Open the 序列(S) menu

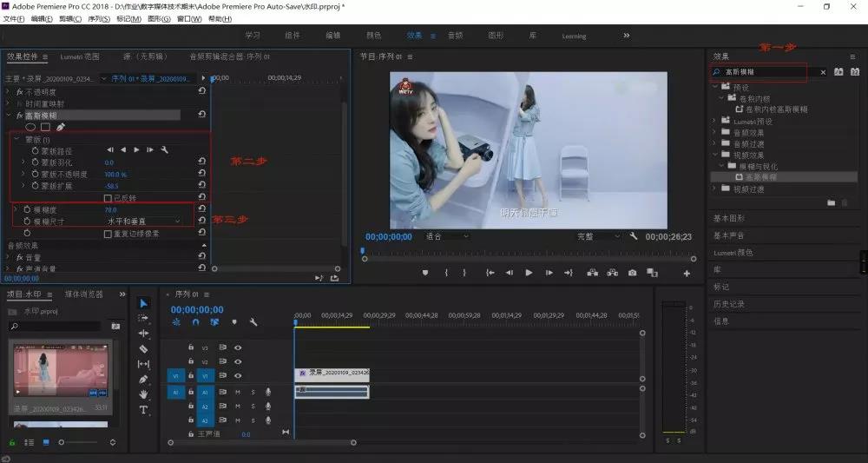click(99, 19)
